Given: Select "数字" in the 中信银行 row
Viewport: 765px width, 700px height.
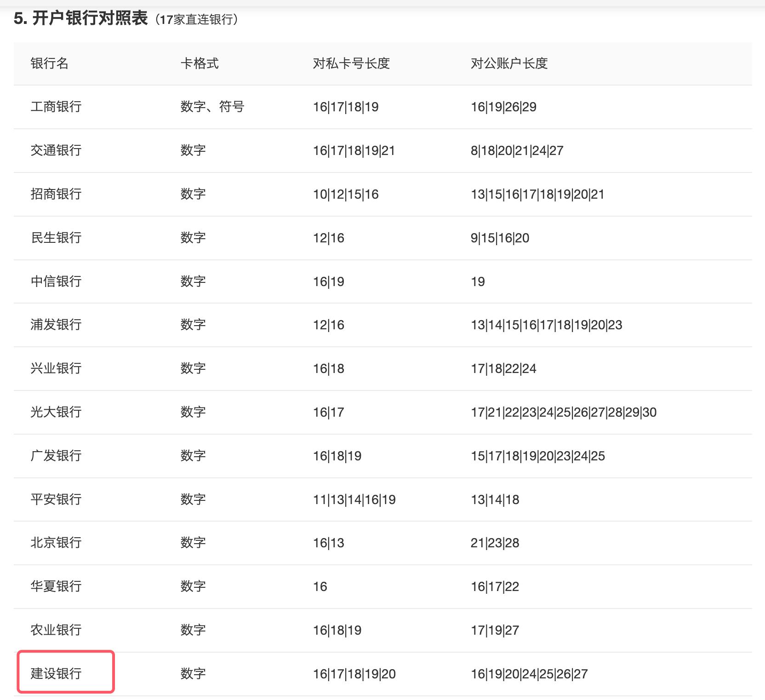Looking at the screenshot, I should [x=193, y=281].
